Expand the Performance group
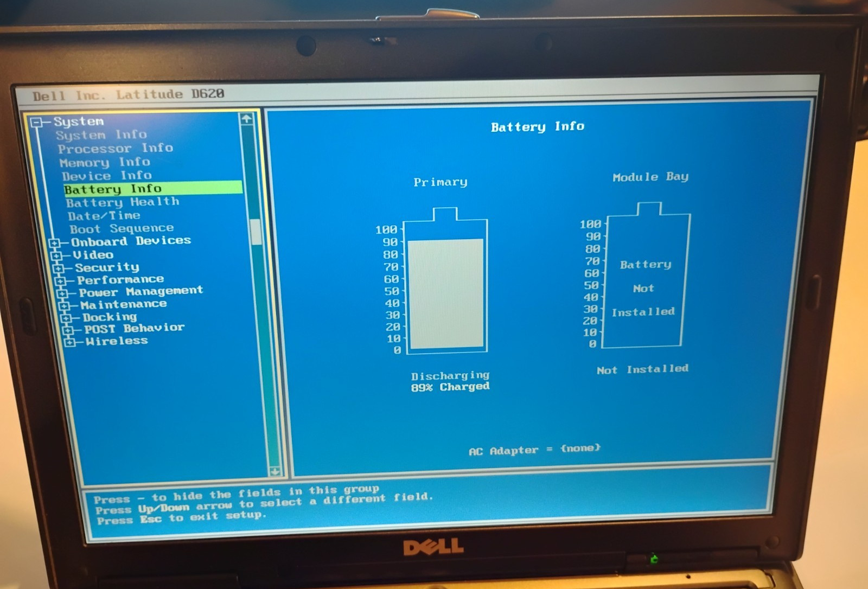 point(61,281)
